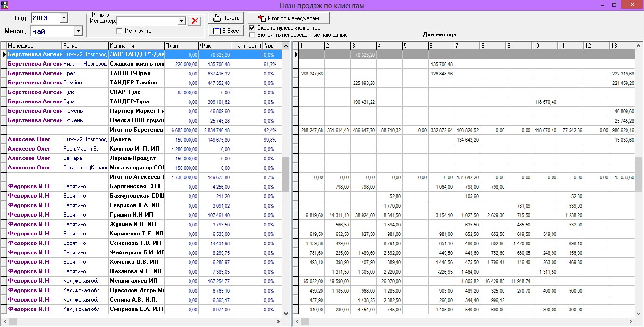This screenshot has width=644, height=327.
Task: Click the left table vertical scrollbar thumb
Action: coord(286,174)
